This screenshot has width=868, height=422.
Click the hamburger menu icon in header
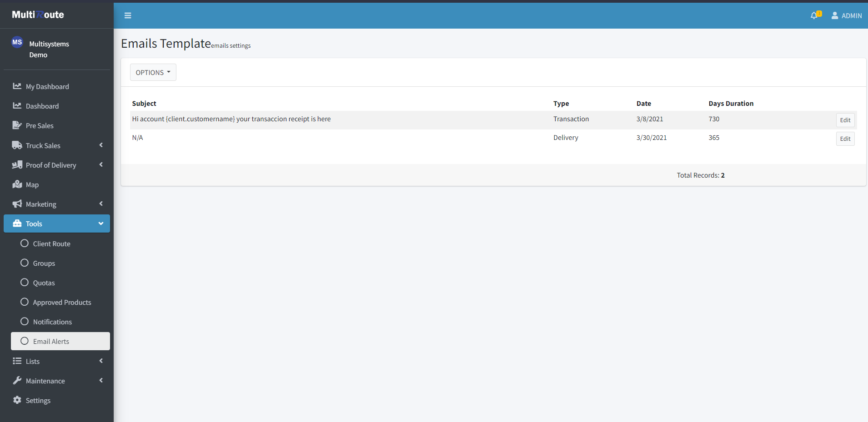pos(128,15)
